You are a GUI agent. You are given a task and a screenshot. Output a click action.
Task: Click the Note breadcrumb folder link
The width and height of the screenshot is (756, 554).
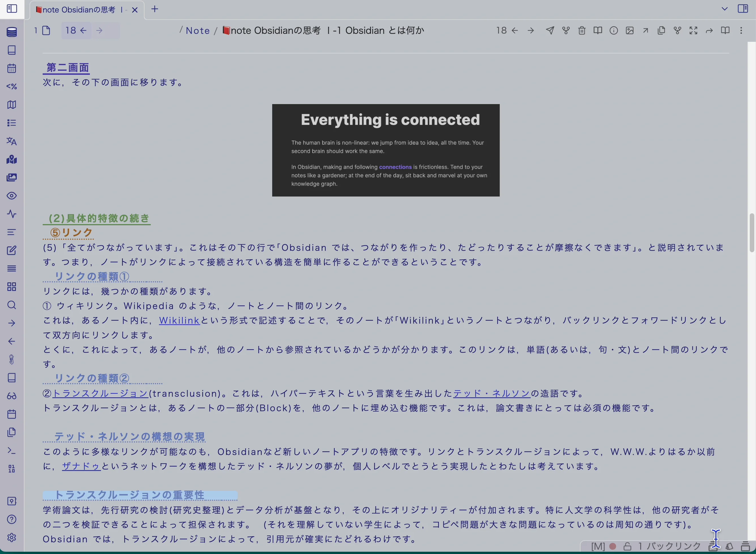(198, 30)
